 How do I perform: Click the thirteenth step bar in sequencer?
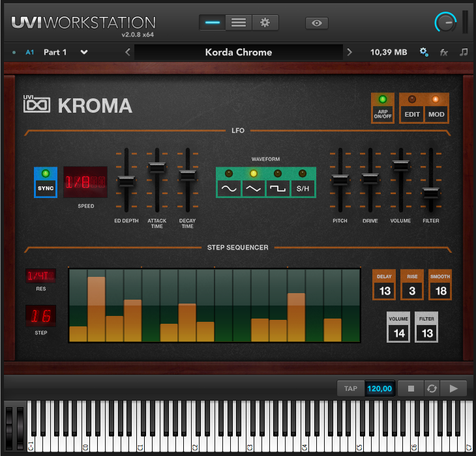296,317
